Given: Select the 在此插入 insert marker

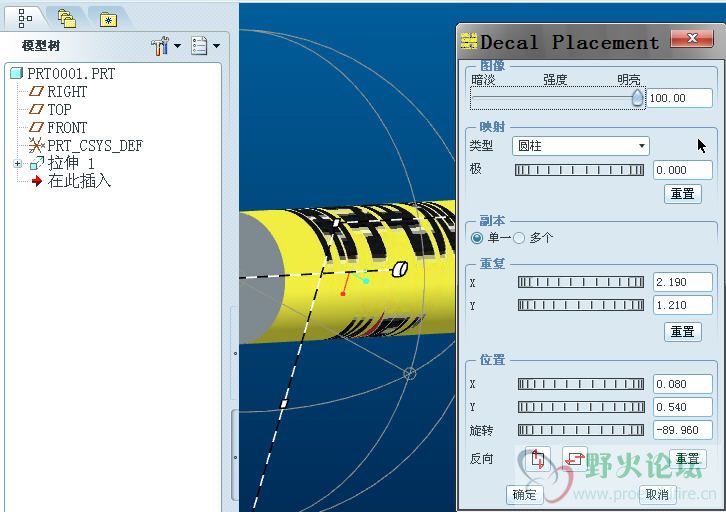Looking at the screenshot, I should [79, 181].
